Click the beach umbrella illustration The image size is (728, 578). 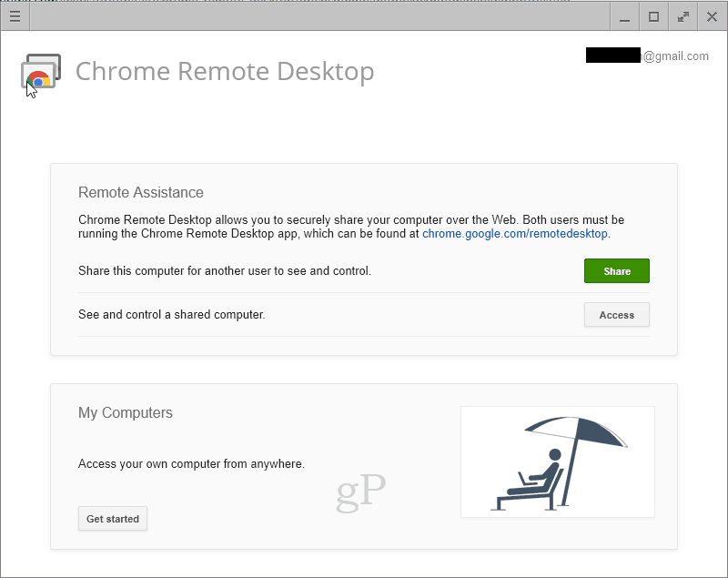(x=558, y=461)
